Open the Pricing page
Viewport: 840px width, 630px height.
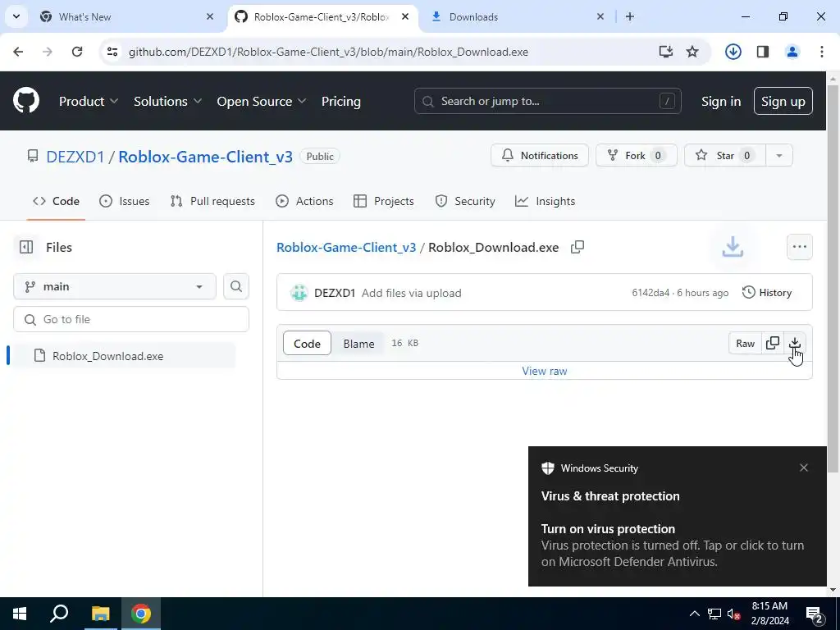click(341, 101)
